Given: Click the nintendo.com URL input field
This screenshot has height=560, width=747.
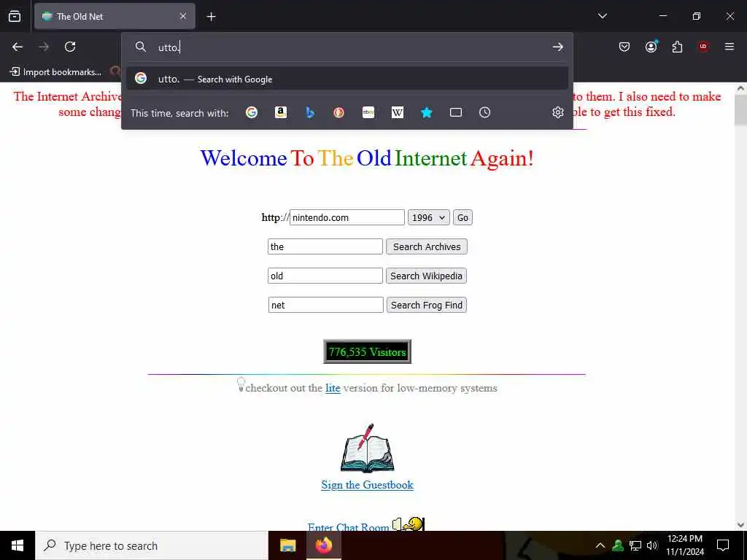Looking at the screenshot, I should coord(347,217).
